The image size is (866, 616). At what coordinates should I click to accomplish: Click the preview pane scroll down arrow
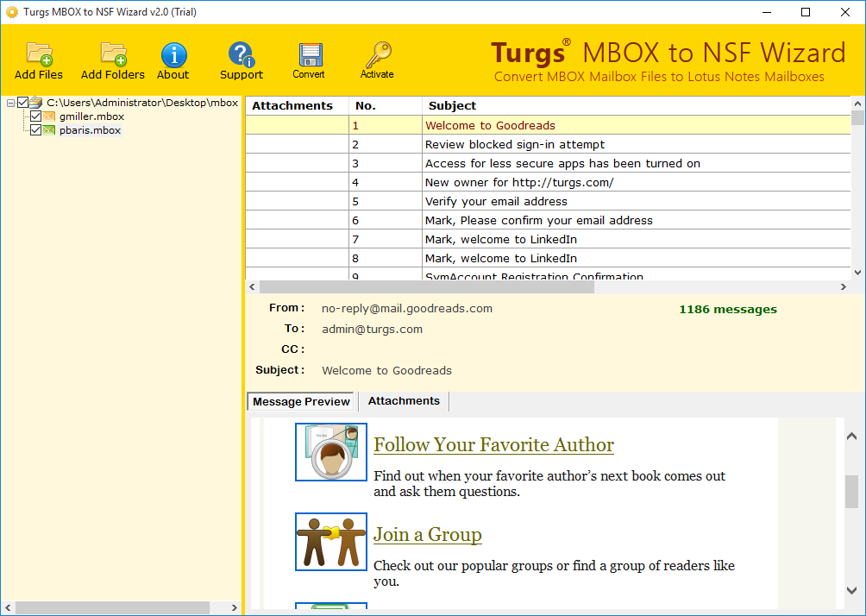pos(851,590)
